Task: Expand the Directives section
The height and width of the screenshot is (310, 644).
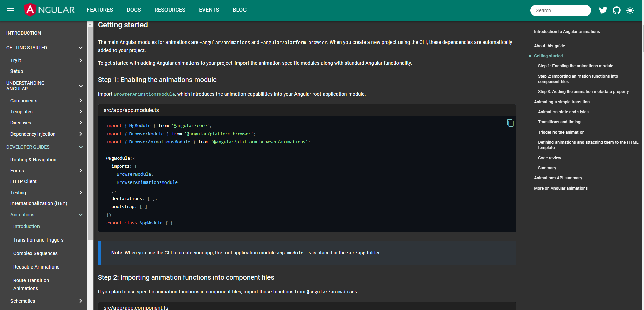Action: tap(81, 123)
